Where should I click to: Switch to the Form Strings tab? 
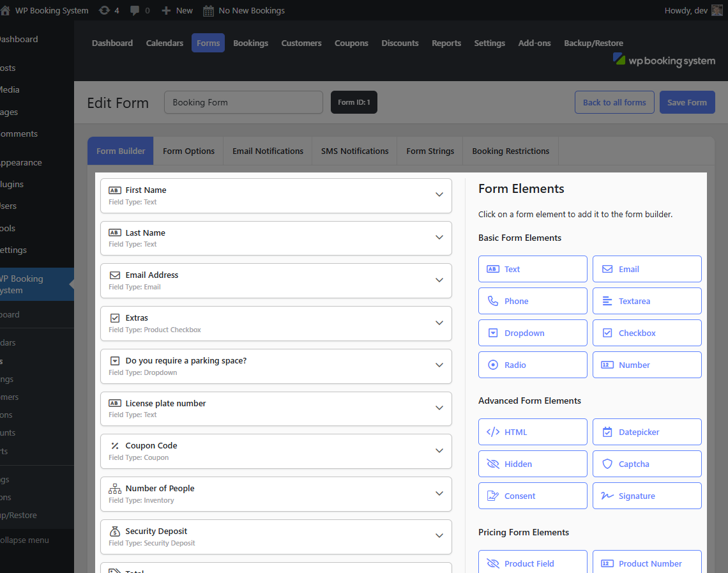[x=430, y=151]
